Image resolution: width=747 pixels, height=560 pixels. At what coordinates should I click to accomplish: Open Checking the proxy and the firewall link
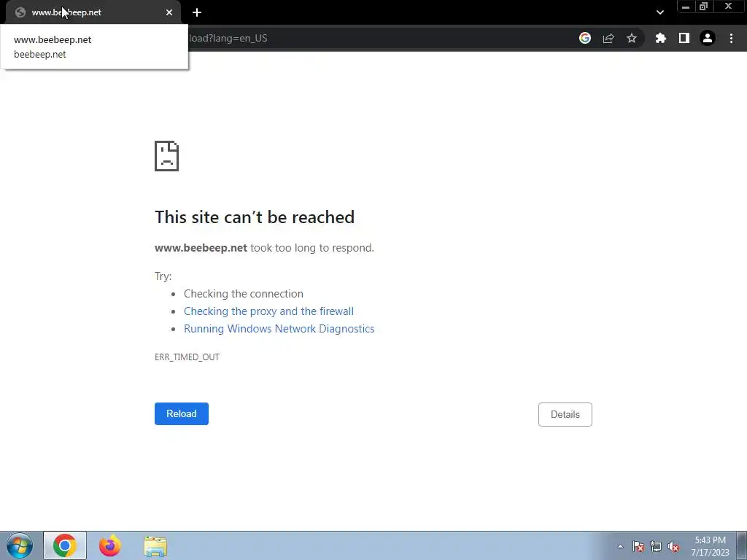pyautogui.click(x=268, y=311)
